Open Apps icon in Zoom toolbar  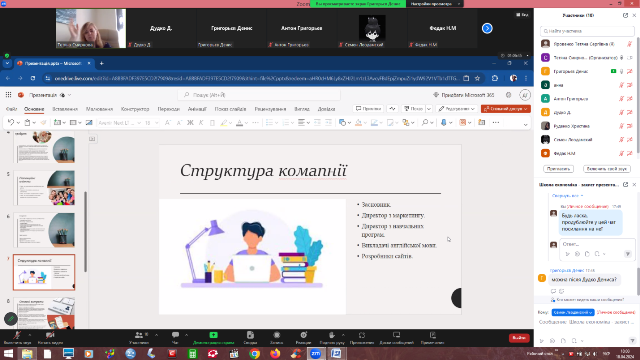tap(362, 337)
